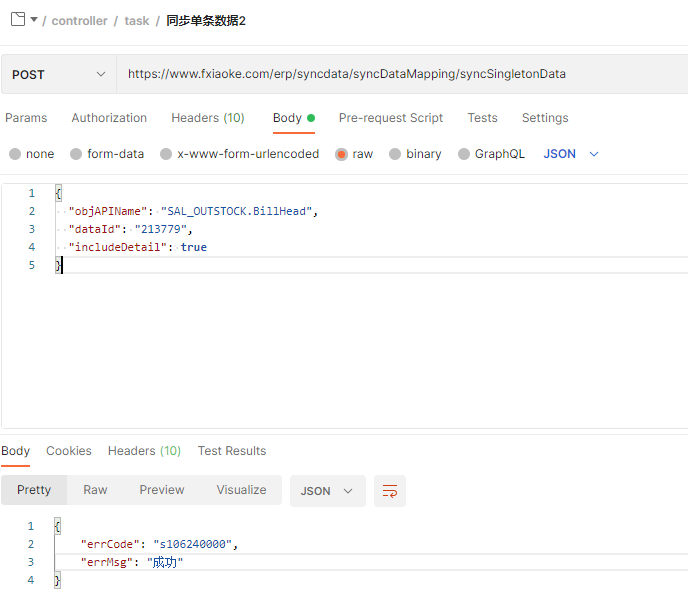Open the Pre-request Script tab
Viewport: 688px width, 602px height.
[391, 118]
